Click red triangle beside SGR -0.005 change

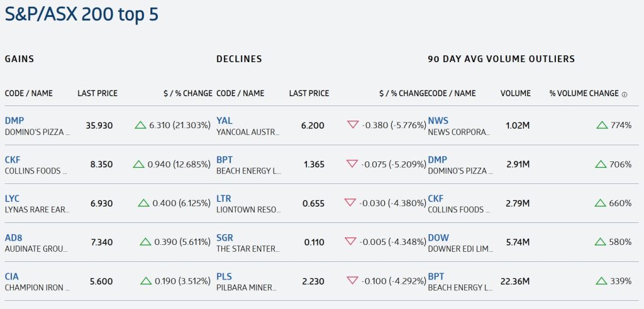tap(350, 241)
